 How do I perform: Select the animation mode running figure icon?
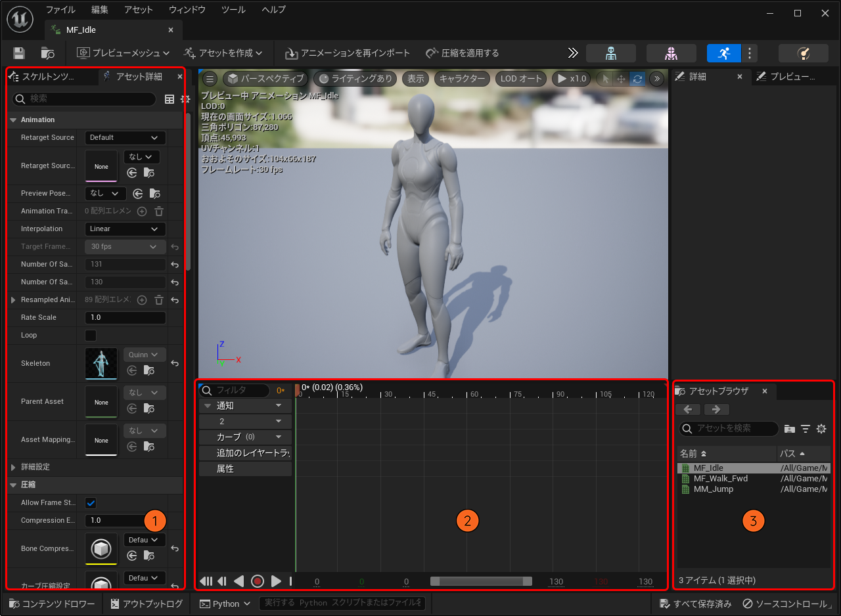pyautogui.click(x=723, y=53)
